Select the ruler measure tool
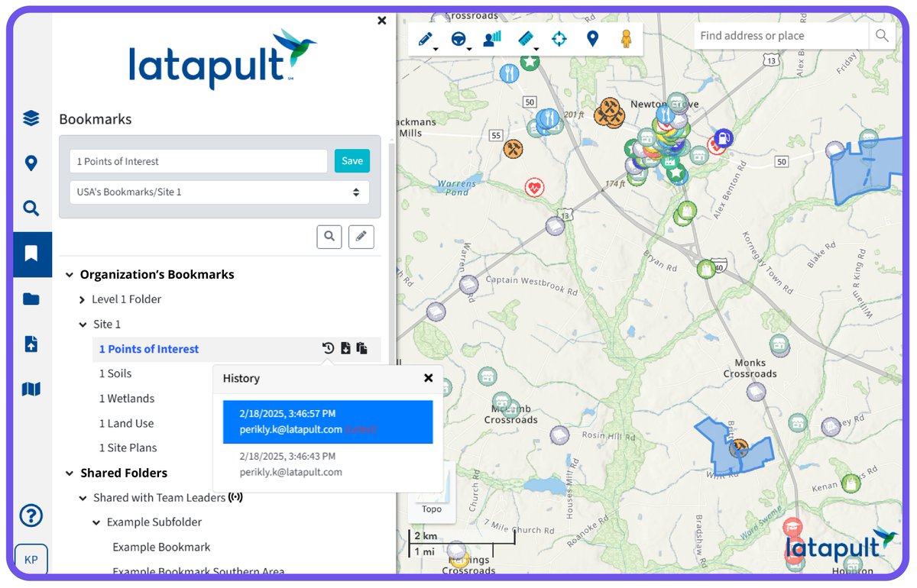The height and width of the screenshot is (588, 917). [x=525, y=38]
